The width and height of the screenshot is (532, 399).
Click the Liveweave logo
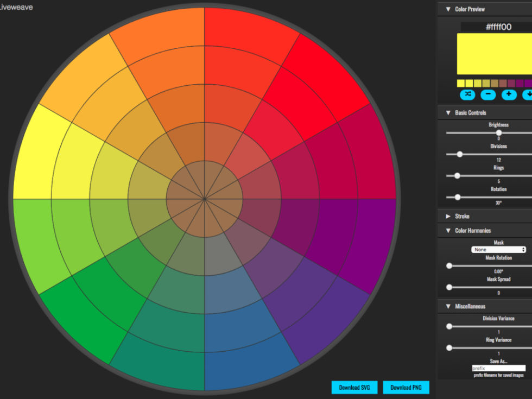16,8
